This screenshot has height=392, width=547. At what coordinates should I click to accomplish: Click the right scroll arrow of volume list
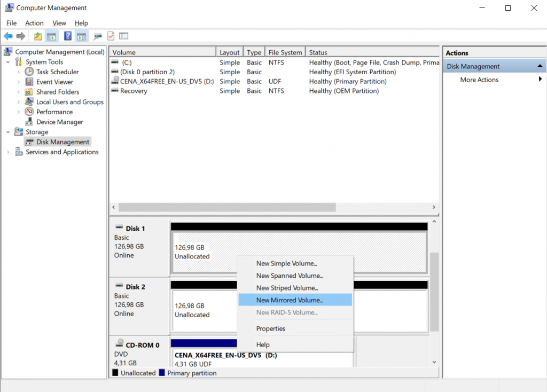point(434,207)
